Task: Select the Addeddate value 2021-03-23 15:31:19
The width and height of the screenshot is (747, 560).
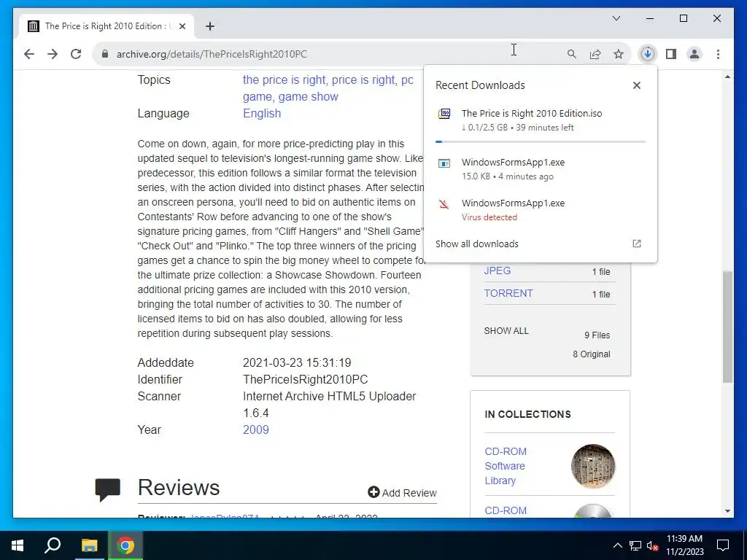Action: coord(297,363)
